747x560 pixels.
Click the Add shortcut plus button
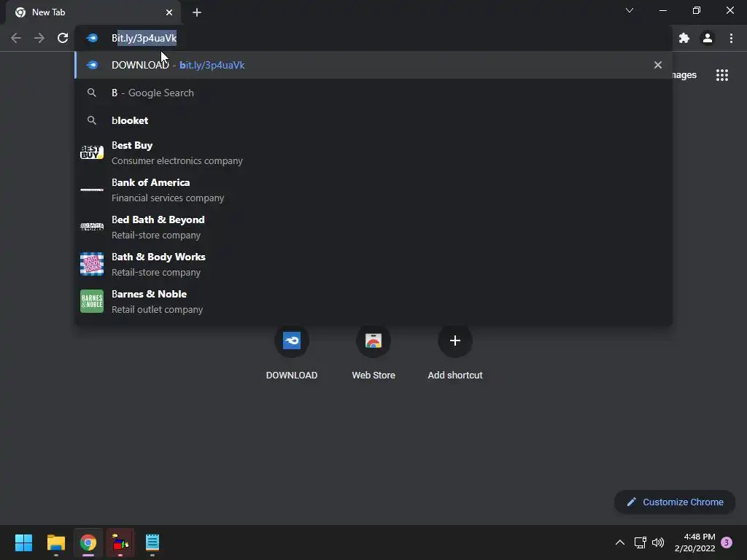(455, 341)
